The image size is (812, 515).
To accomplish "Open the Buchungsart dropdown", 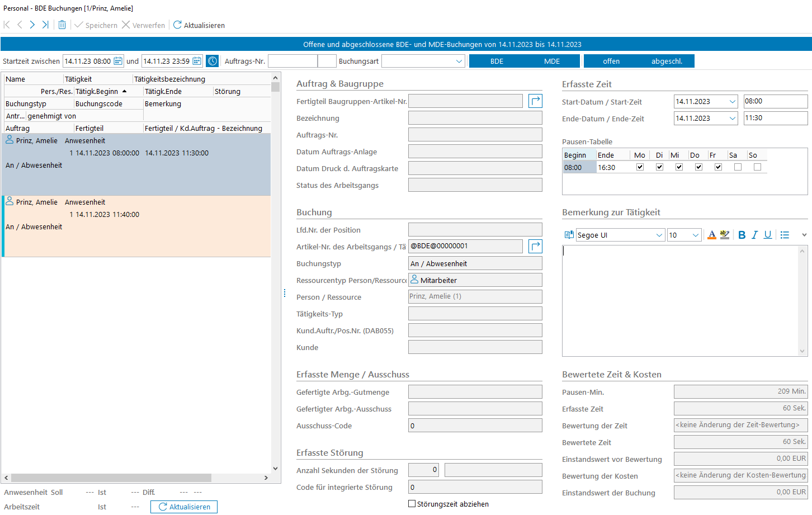I will tap(459, 61).
